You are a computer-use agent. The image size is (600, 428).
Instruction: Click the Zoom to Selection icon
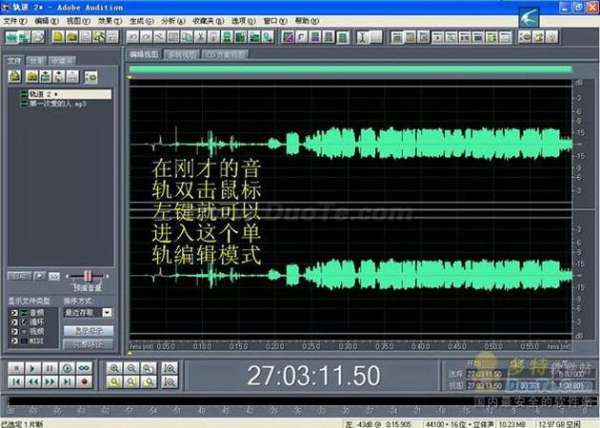coord(114,382)
